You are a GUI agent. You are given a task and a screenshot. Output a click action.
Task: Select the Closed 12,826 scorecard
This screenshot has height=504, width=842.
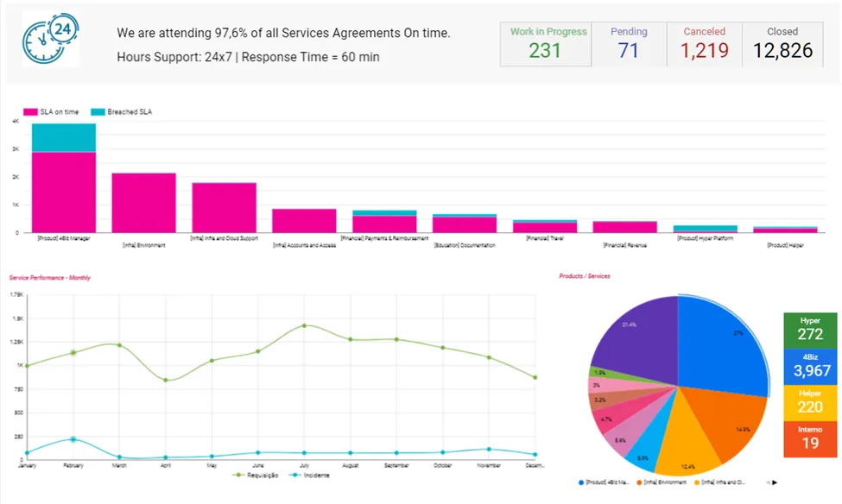tap(782, 44)
